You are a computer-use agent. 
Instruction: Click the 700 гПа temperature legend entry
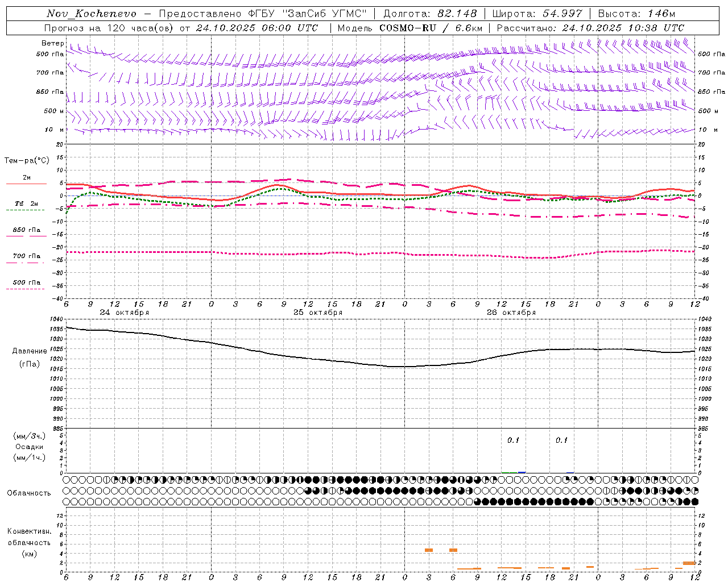coord(27,256)
